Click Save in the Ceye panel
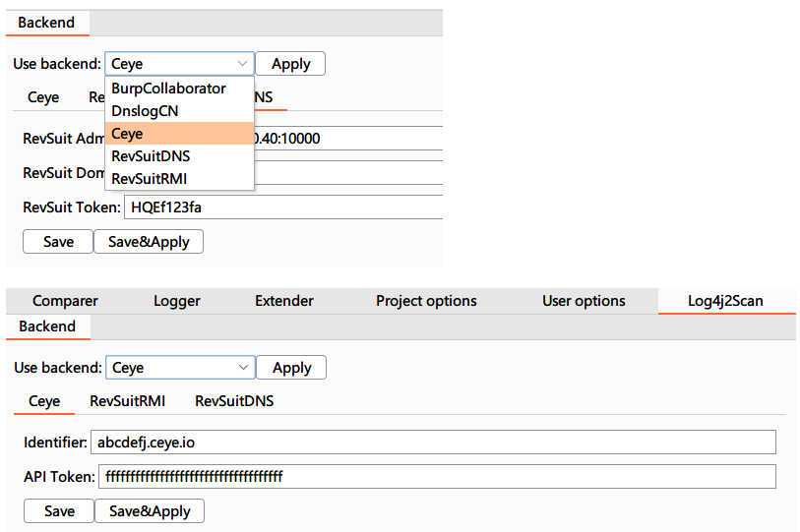The height and width of the screenshot is (532, 800). tap(59, 510)
